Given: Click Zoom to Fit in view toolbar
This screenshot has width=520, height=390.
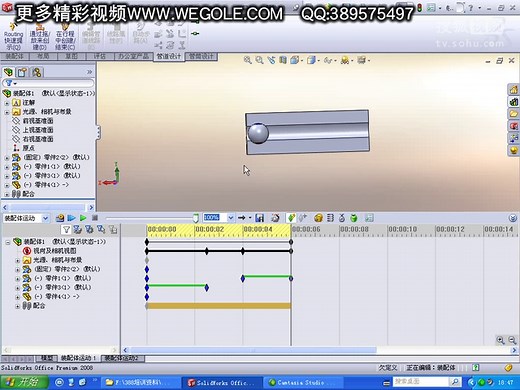Looking at the screenshot, I should 248,60.
